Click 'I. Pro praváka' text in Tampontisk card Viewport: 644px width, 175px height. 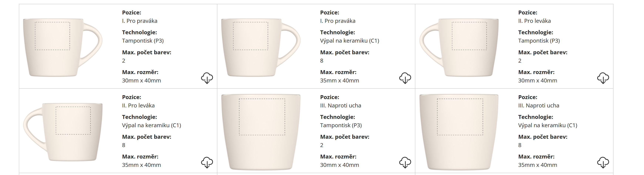[x=139, y=21]
